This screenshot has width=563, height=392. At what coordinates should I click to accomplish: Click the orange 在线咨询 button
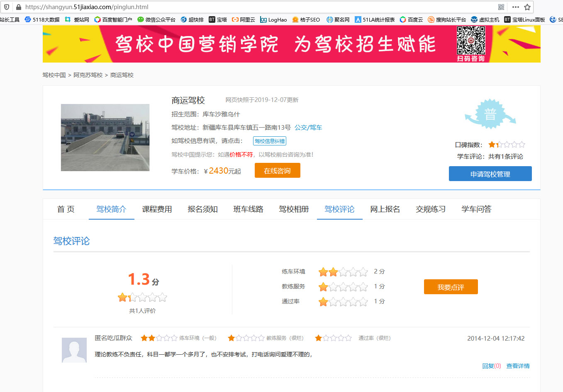(278, 171)
